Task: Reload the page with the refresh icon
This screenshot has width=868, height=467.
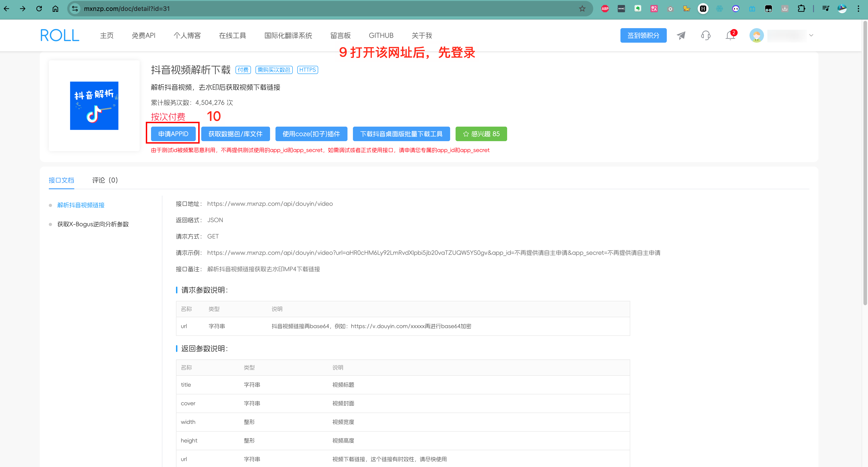Action: pos(39,9)
